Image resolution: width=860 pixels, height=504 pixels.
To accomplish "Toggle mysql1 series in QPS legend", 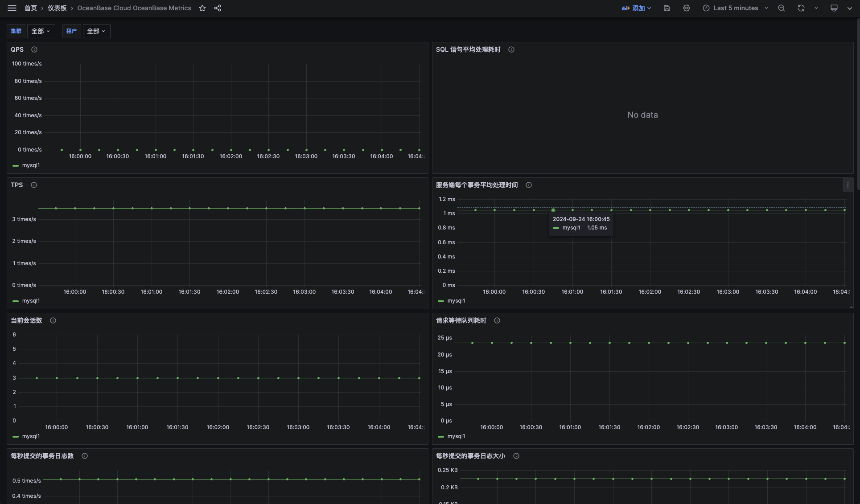I will click(x=31, y=165).
